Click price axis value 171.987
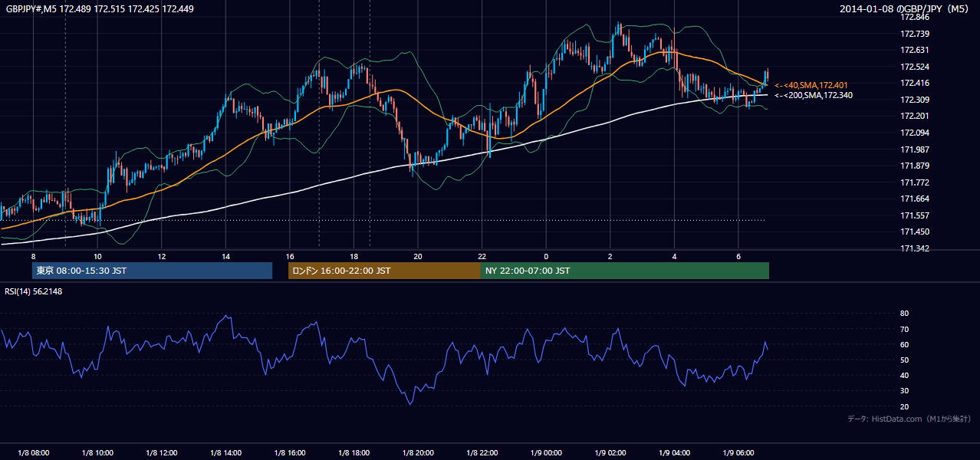Viewport: 980px width, 460px height. point(914,149)
